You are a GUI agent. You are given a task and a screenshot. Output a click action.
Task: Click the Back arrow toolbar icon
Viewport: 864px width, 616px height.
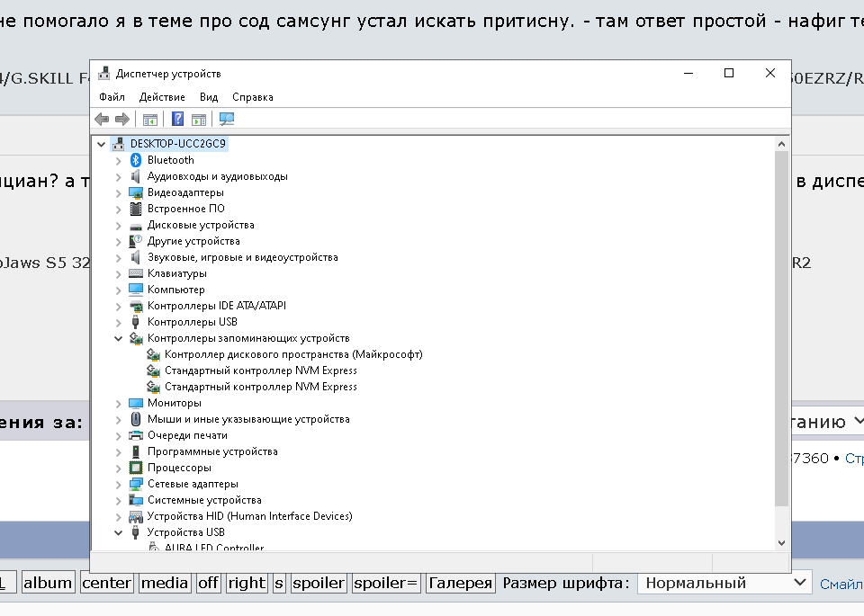102,119
